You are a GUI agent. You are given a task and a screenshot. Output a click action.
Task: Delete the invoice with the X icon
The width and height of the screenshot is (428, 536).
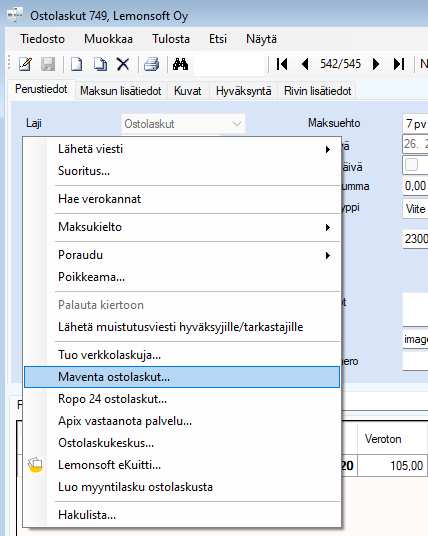pyautogui.click(x=123, y=64)
